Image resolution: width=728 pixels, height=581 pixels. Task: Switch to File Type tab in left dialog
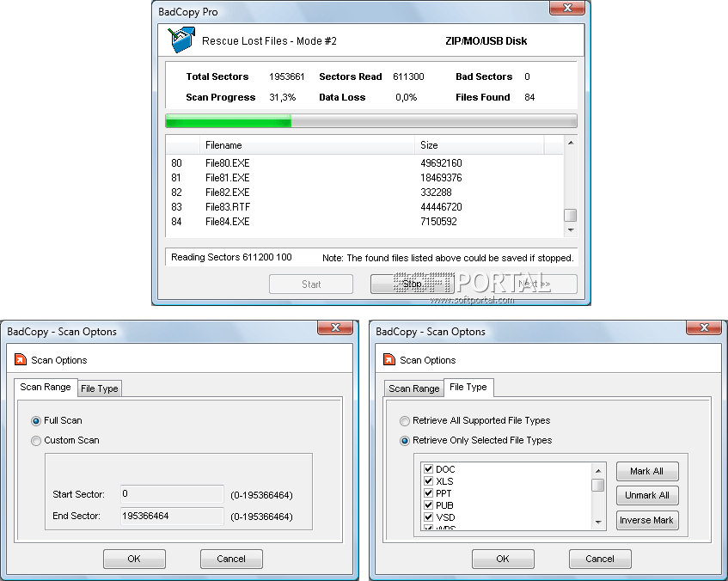click(100, 388)
